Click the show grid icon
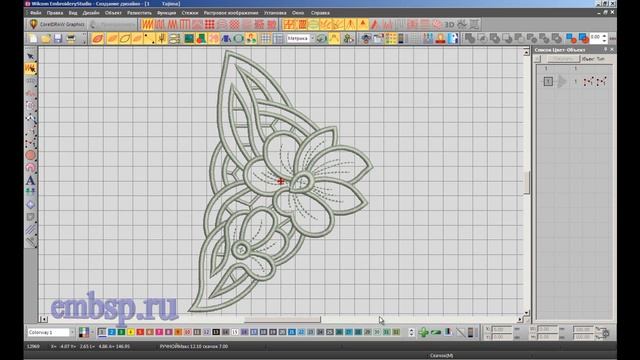 [x=266, y=39]
